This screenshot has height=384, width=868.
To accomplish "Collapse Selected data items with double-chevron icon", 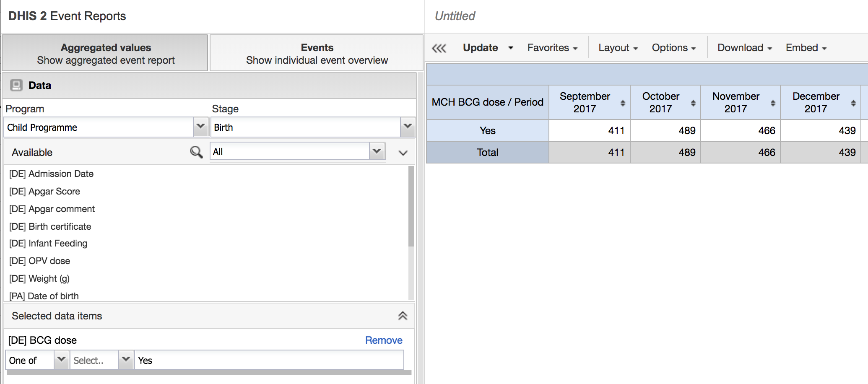I will click(x=403, y=316).
